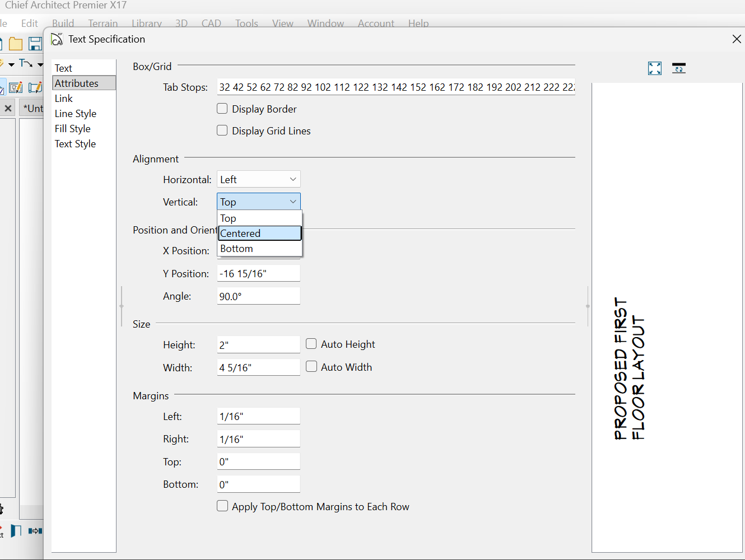Check the Auto Height option

[311, 344]
